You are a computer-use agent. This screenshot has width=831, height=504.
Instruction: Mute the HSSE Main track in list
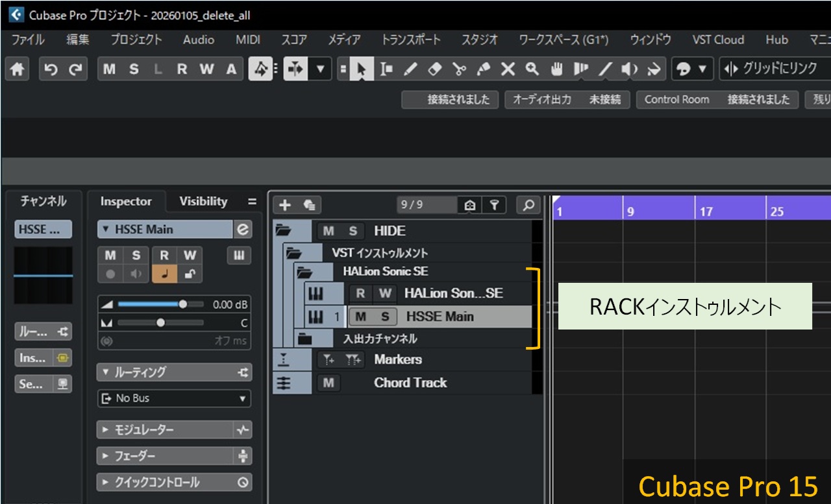(x=361, y=317)
